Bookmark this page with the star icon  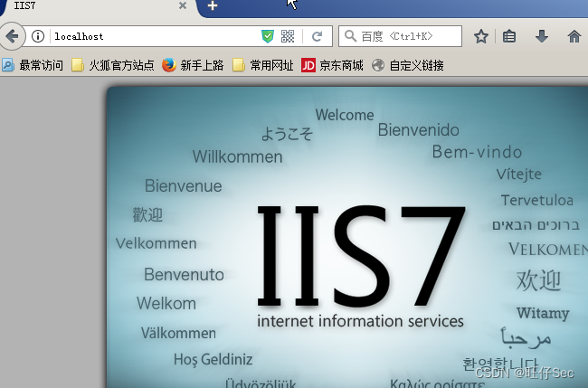tap(480, 37)
